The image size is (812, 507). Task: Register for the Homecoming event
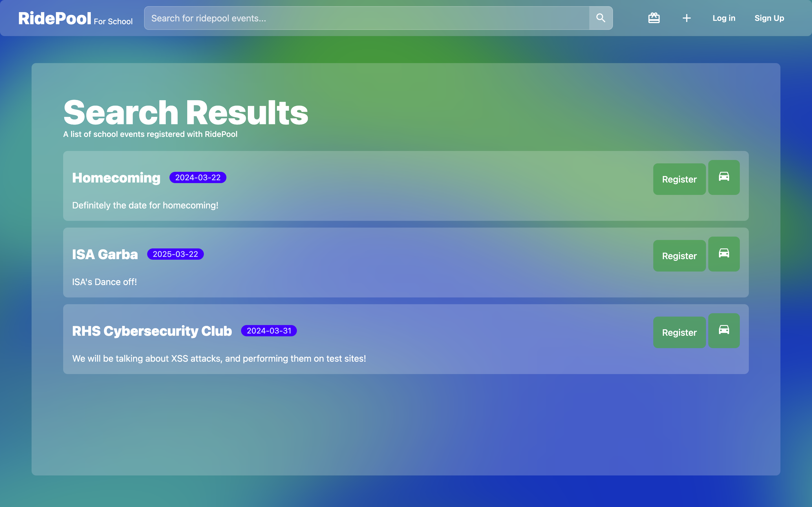tap(679, 179)
